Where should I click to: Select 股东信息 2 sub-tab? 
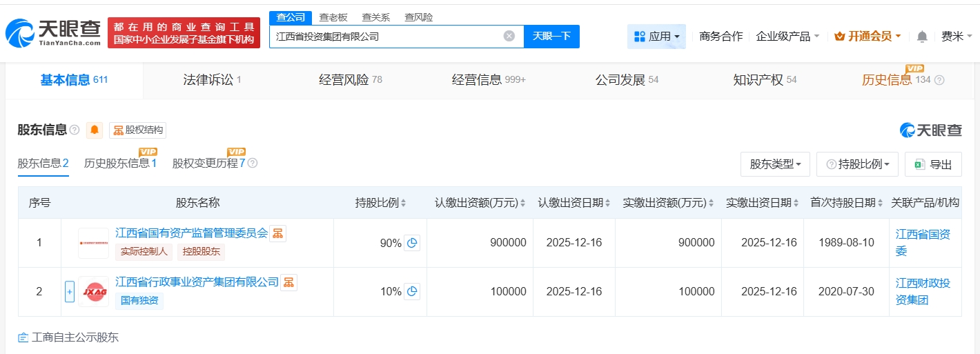[43, 164]
